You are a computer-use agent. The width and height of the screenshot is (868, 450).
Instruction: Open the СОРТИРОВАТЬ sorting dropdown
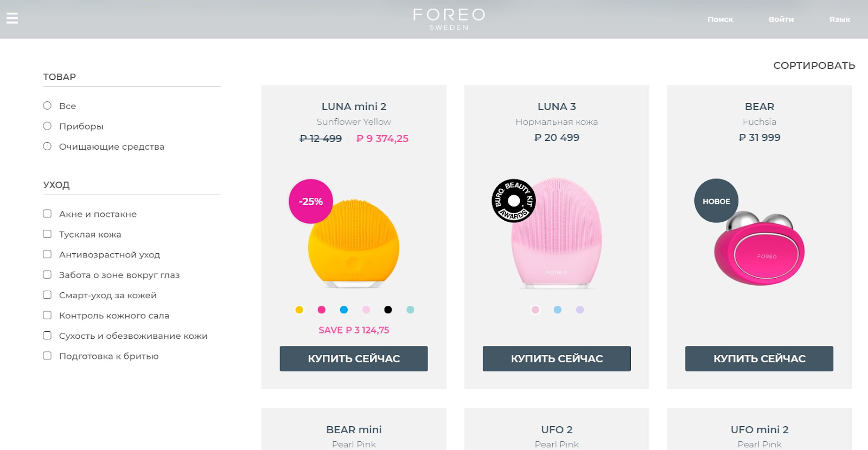pos(814,66)
